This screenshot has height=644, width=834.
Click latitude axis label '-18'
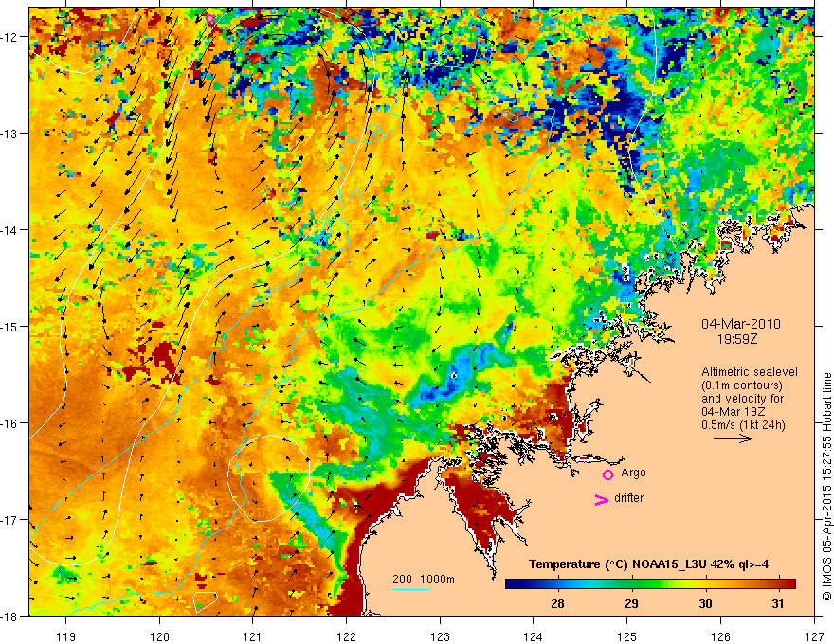[x=10, y=616]
